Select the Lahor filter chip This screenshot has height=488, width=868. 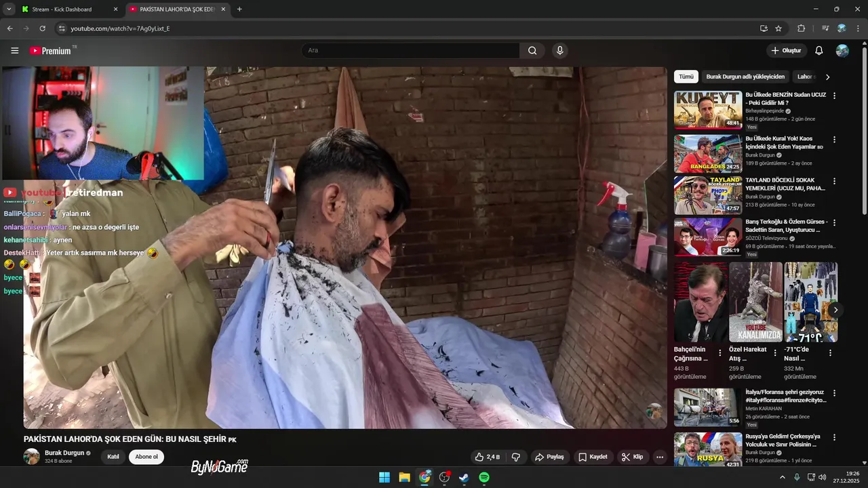click(805, 77)
